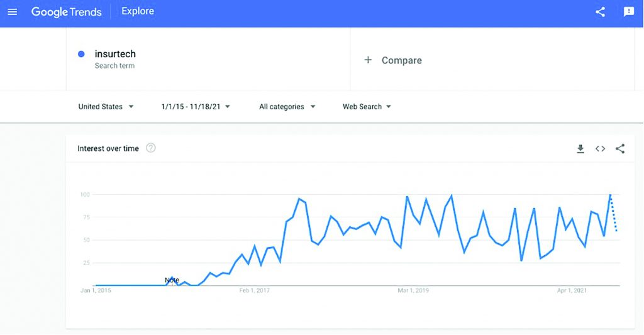Expand the United States region dropdown
The height and width of the screenshot is (335, 644).
tap(106, 107)
